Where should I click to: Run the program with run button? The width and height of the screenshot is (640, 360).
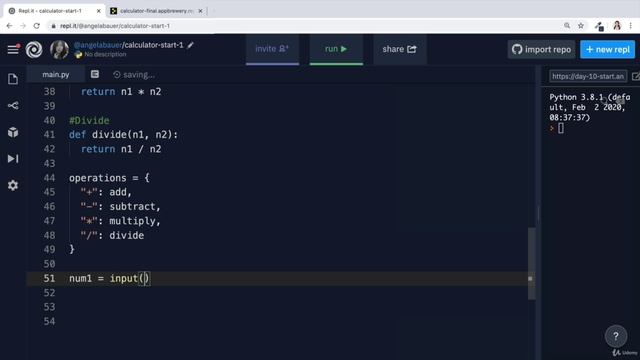pos(336,49)
